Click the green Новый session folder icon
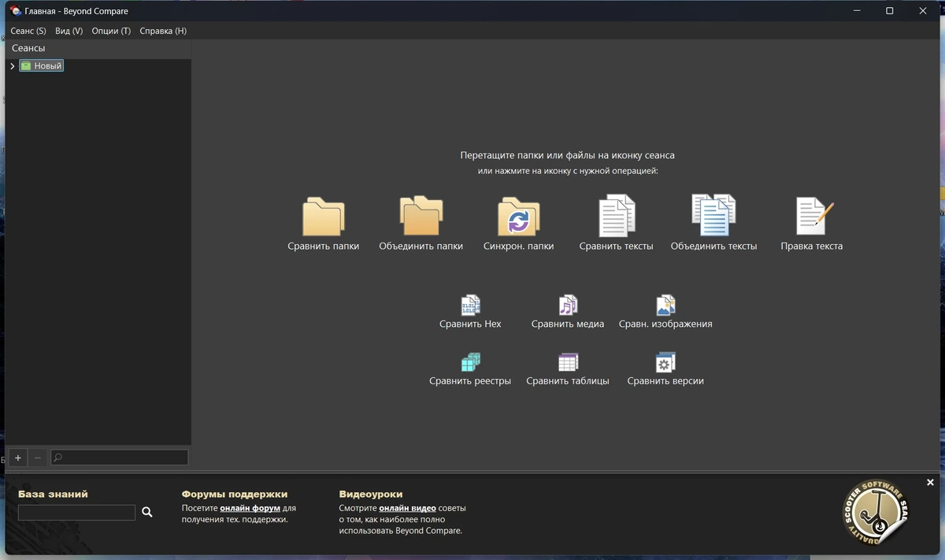945x560 pixels. coord(25,66)
